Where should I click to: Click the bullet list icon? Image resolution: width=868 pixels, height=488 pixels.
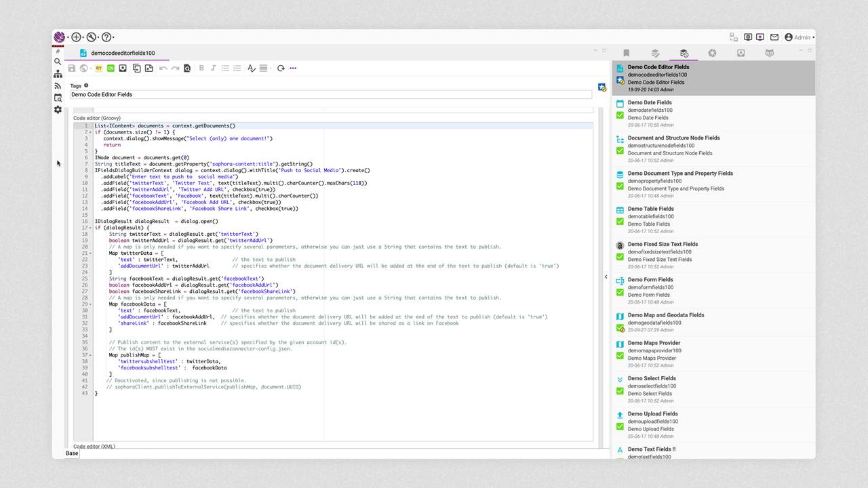click(225, 68)
